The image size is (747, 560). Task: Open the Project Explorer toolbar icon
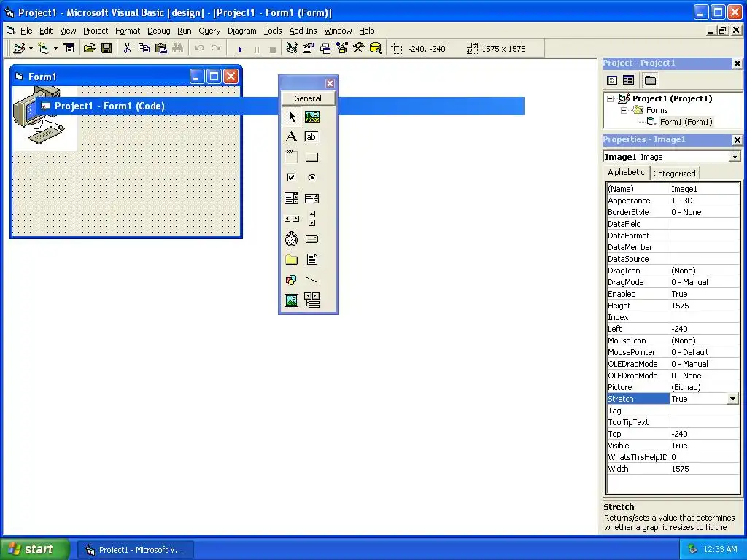292,49
